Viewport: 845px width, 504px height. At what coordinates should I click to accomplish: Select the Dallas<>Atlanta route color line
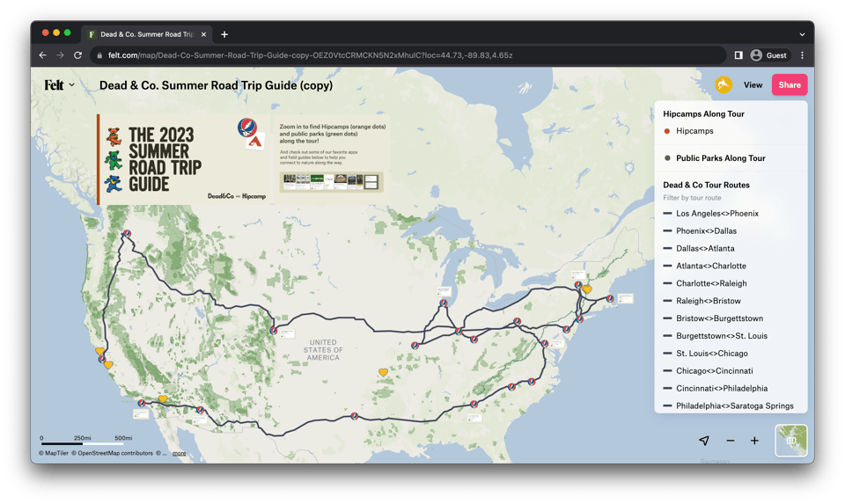(x=668, y=249)
